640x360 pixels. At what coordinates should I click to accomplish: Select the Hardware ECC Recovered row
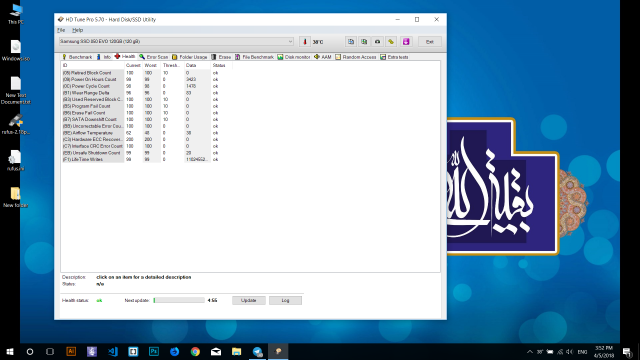tap(141, 139)
